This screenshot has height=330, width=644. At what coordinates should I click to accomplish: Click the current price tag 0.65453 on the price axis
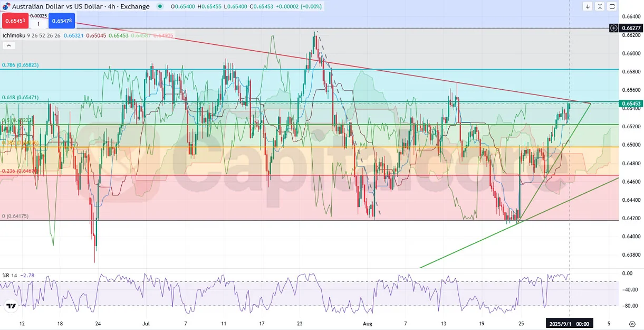[x=631, y=103]
